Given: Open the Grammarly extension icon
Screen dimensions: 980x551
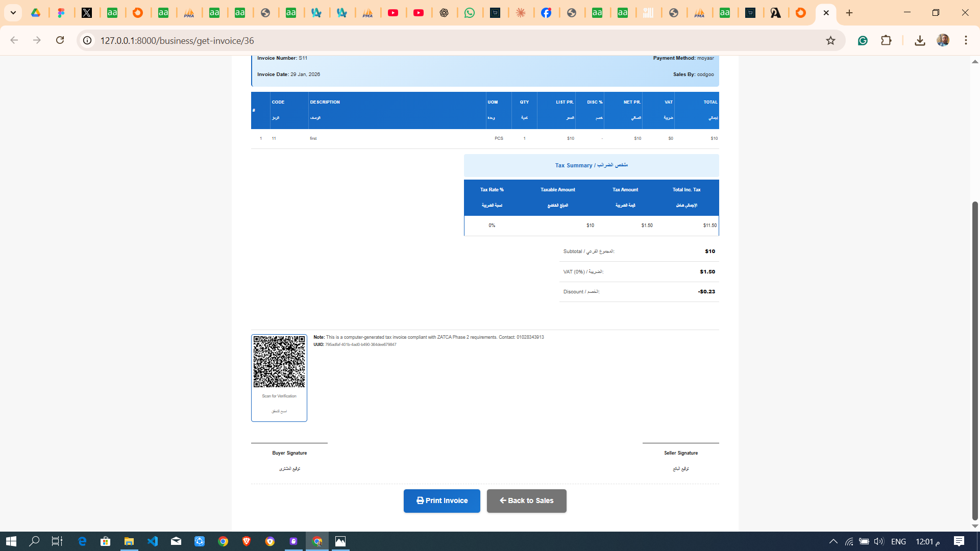Looking at the screenshot, I should [x=863, y=40].
